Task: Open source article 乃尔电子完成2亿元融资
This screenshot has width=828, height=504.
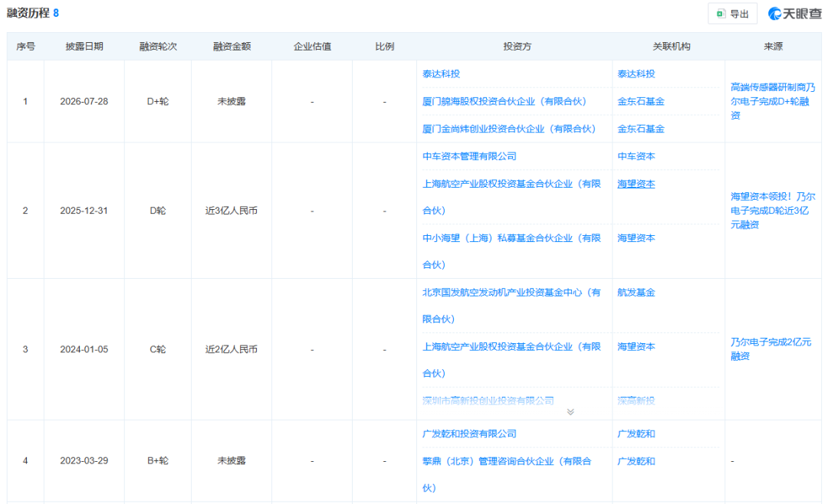Action: 771,349
